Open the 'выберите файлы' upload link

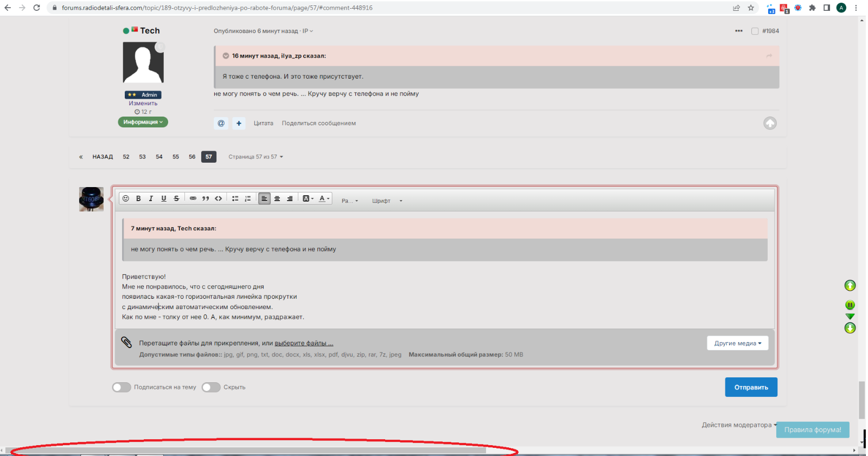tap(304, 343)
